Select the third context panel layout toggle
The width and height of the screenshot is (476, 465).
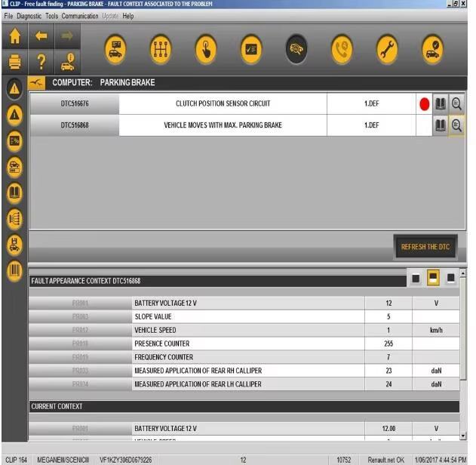(x=450, y=278)
